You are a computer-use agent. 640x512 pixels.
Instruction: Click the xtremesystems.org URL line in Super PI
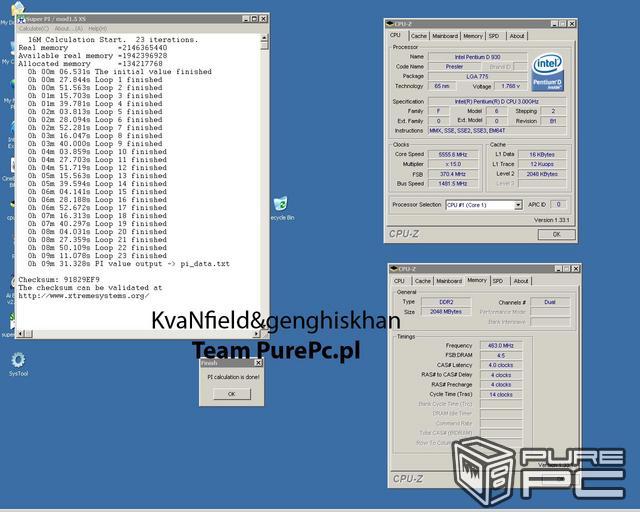(x=84, y=296)
